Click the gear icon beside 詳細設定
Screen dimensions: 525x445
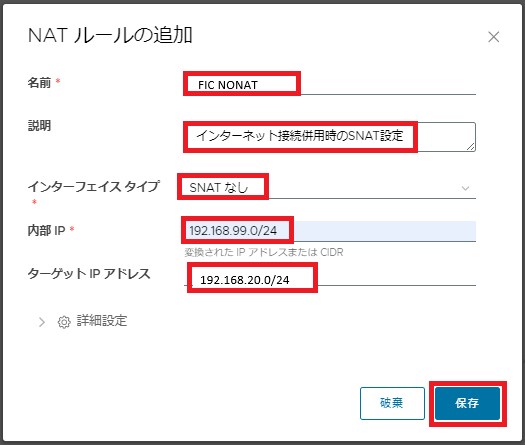coord(64,322)
